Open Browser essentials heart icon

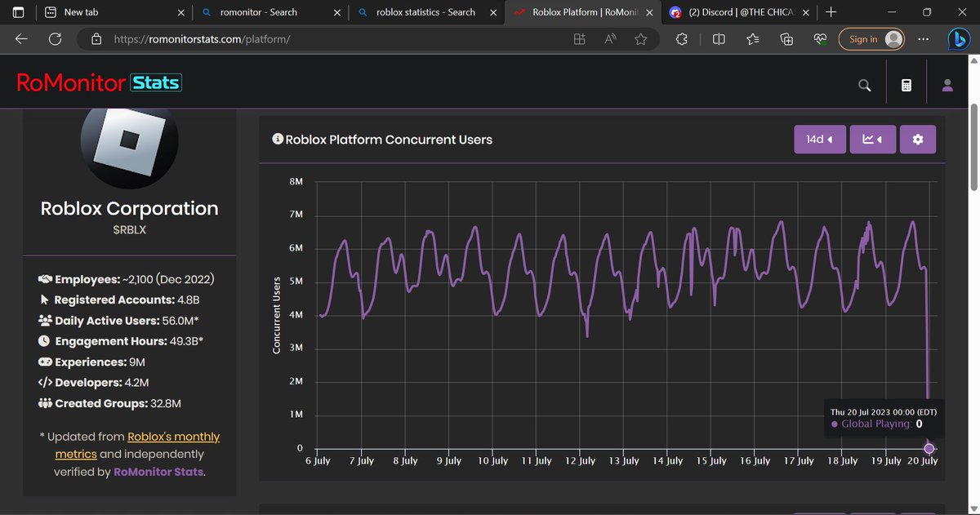[822, 39]
